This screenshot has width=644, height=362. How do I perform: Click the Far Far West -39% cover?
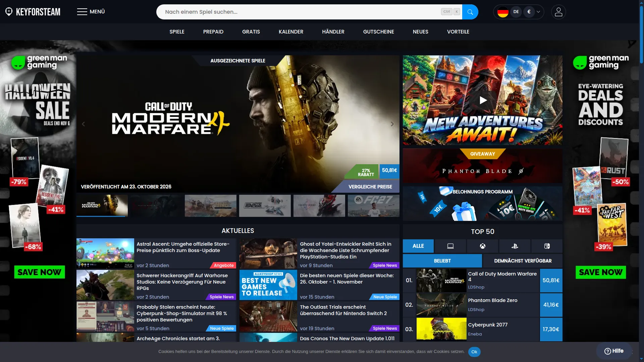pos(612,225)
